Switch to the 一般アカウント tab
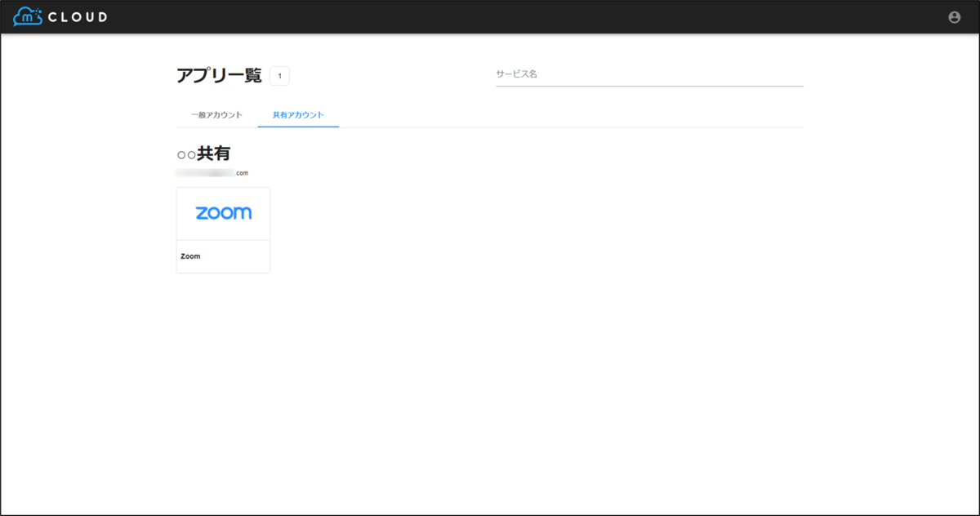The width and height of the screenshot is (980, 516). click(x=216, y=115)
